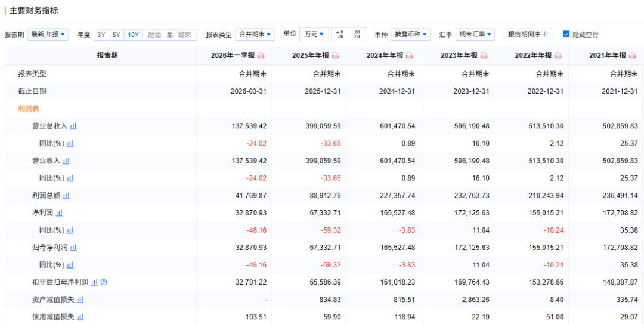The image size is (644, 324).
Task: Click the date 2026-03-31
Action: coord(249,91)
